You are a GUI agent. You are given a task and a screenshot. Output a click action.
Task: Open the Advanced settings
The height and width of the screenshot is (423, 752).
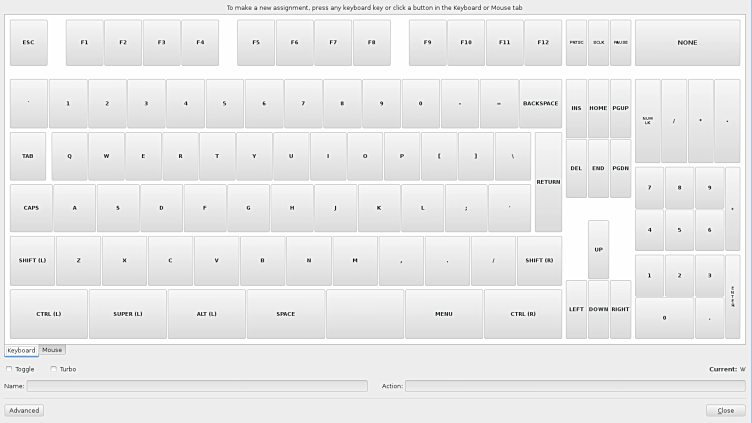[24, 410]
